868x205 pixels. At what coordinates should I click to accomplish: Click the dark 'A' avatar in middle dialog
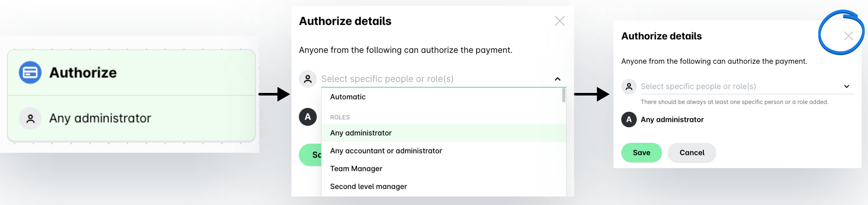(x=308, y=117)
